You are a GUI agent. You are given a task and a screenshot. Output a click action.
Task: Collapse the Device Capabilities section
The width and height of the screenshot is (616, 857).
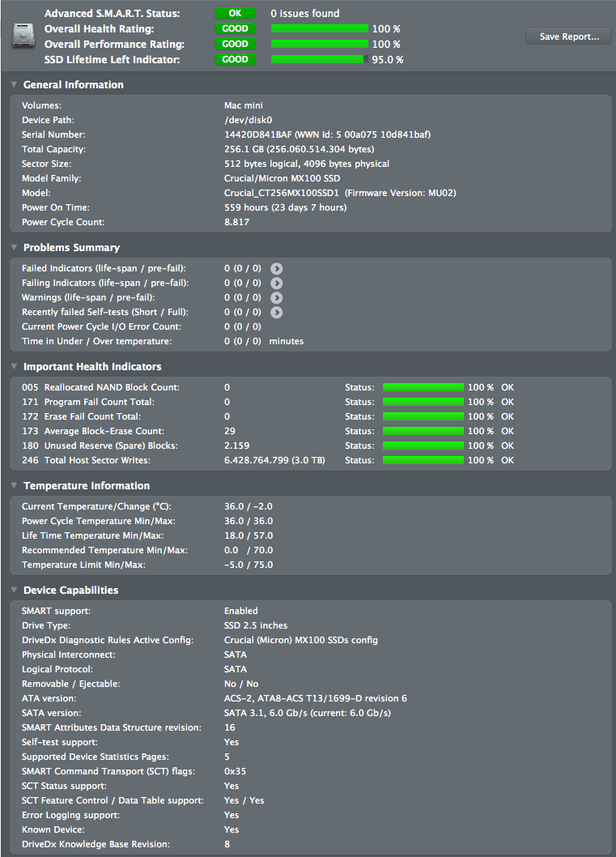point(14,591)
